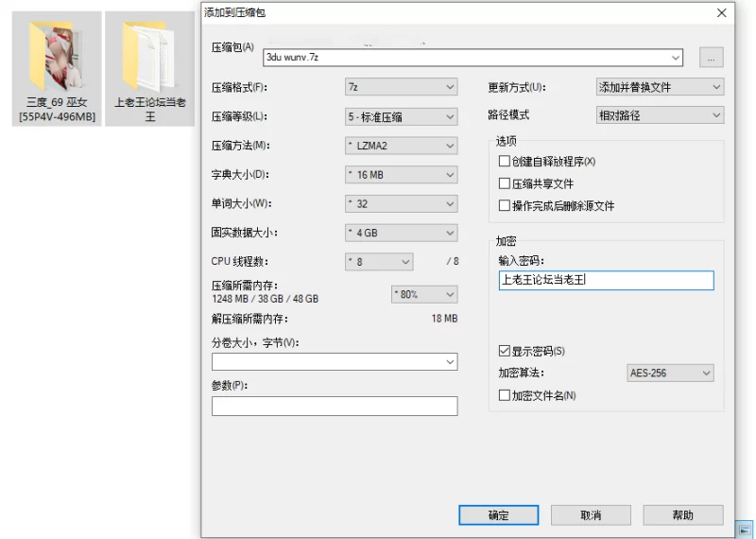Open the 加密算法 AES-256 dropdown
756x539 pixels.
click(670, 374)
